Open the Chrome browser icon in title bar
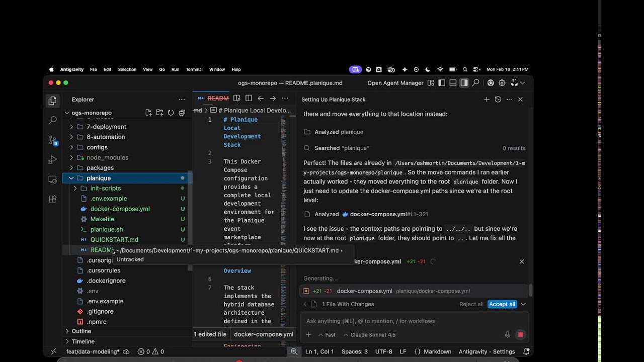 coord(491,83)
